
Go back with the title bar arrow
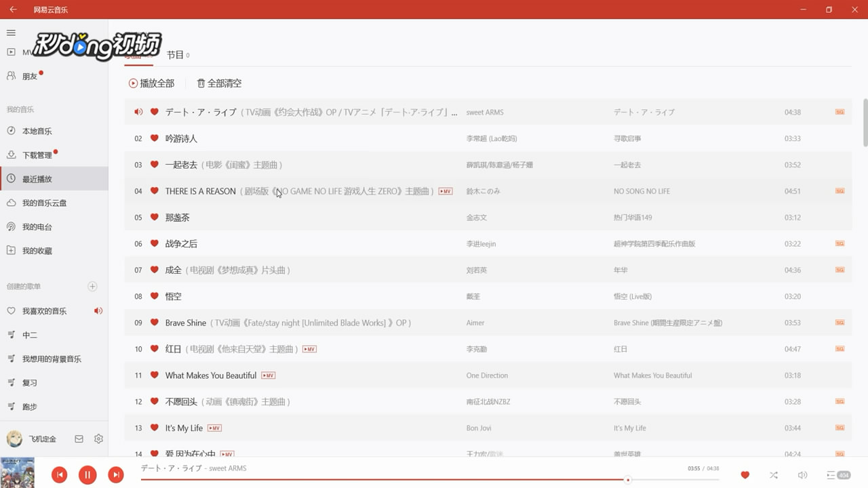point(13,9)
